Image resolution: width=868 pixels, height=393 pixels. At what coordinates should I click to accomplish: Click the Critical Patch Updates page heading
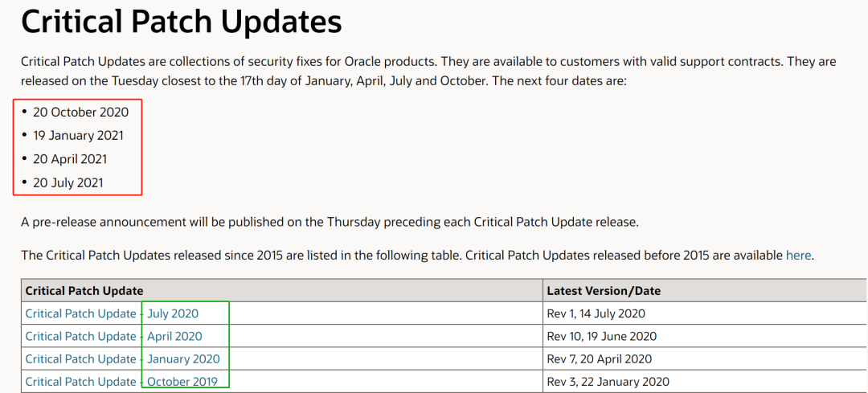coord(181,23)
